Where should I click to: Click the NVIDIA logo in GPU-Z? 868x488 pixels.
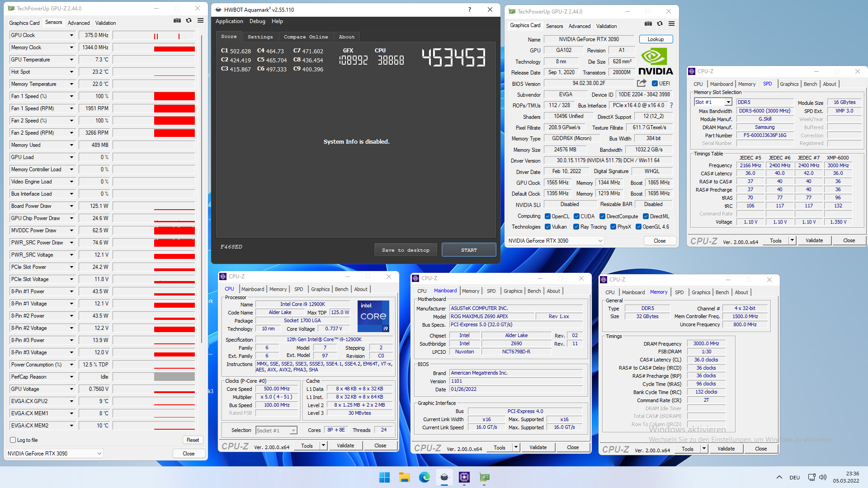click(655, 61)
